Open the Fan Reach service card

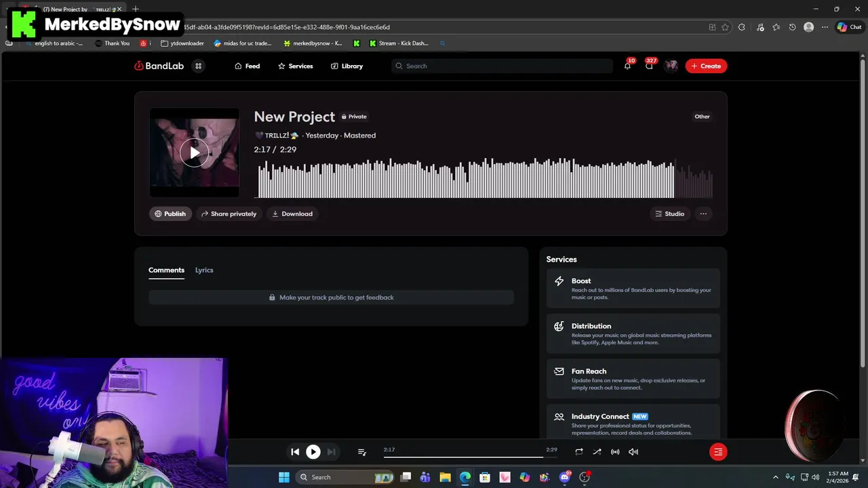pyautogui.click(x=633, y=379)
